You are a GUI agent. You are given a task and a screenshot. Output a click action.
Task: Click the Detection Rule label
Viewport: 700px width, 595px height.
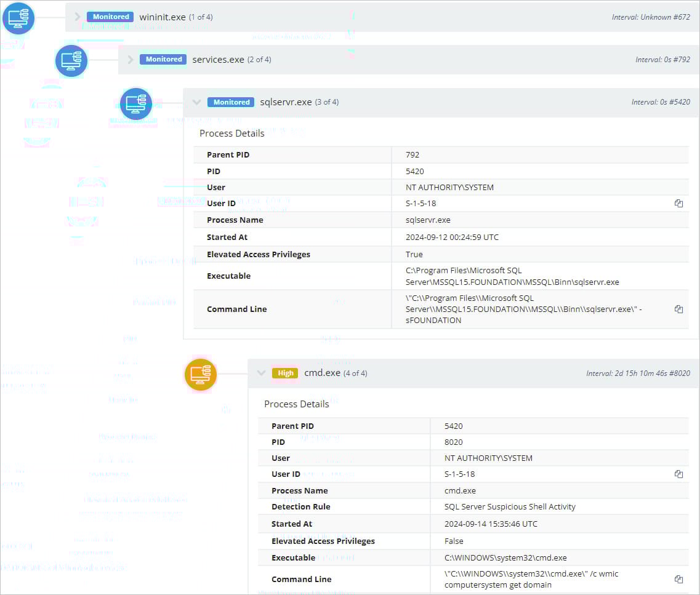coord(301,506)
